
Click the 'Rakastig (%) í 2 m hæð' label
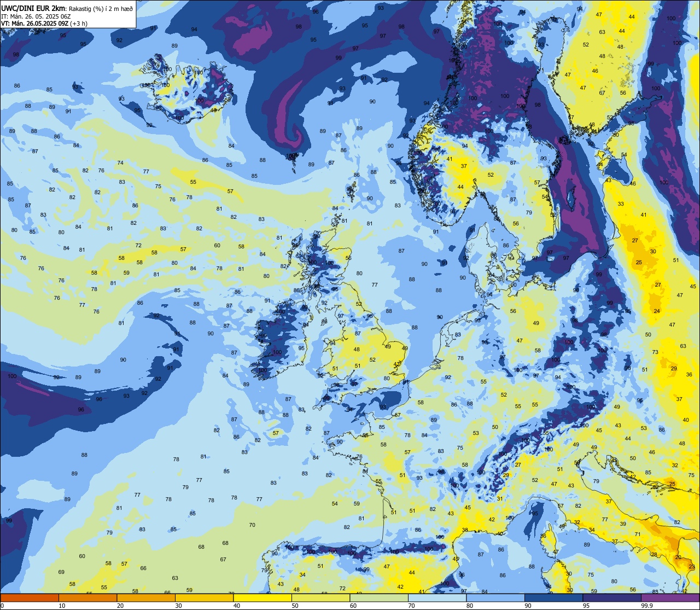point(100,8)
